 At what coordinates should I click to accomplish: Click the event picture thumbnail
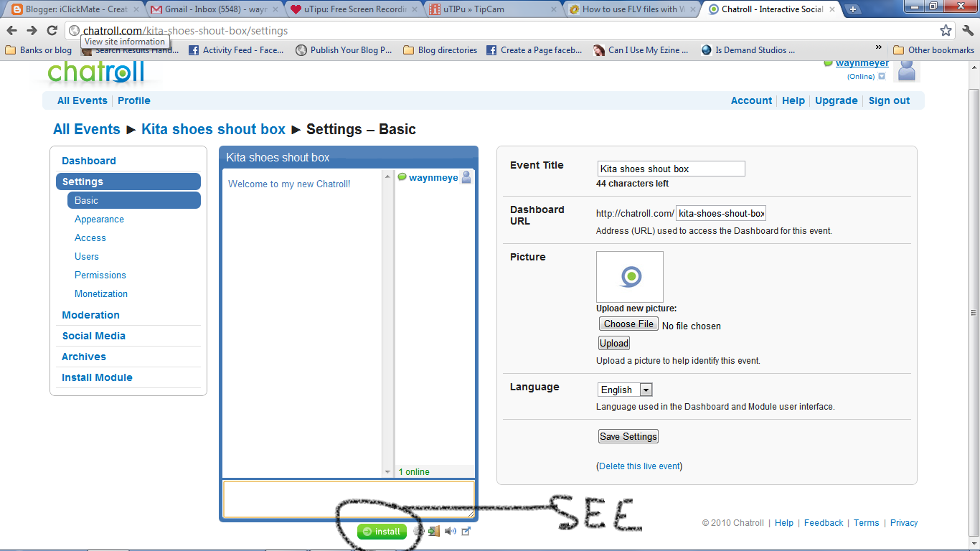click(x=630, y=276)
